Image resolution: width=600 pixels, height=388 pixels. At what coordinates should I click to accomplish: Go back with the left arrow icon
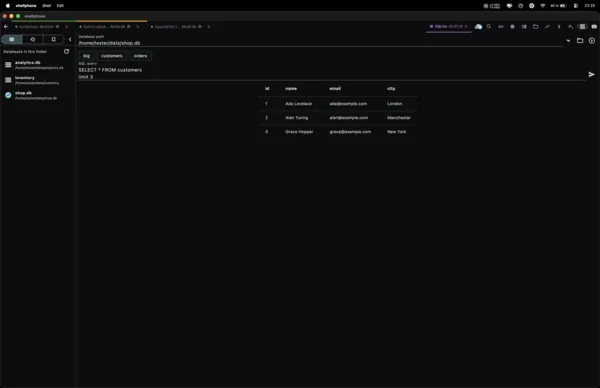click(x=6, y=27)
